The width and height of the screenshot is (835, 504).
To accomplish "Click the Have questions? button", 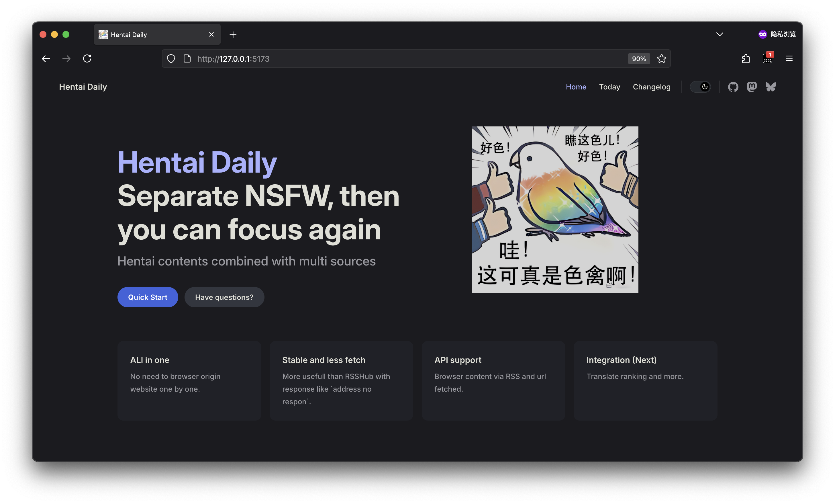I will pyautogui.click(x=224, y=297).
